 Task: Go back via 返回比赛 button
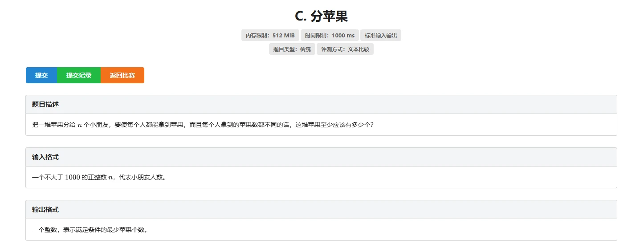[x=122, y=75]
